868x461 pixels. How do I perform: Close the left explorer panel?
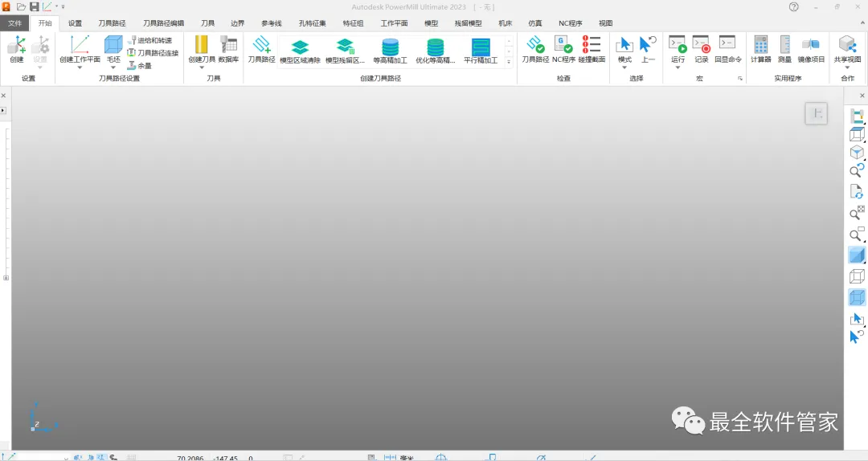pyautogui.click(x=3, y=96)
